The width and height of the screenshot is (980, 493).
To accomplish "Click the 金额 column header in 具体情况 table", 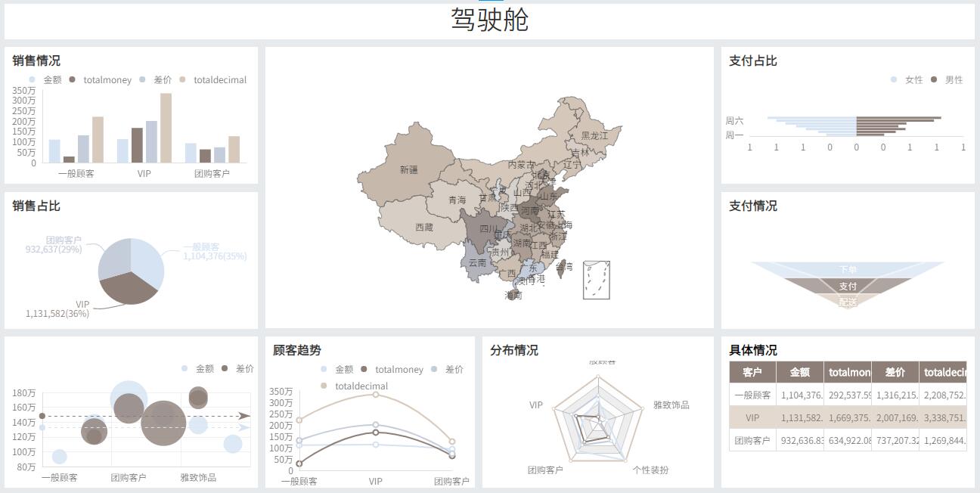I will point(801,372).
